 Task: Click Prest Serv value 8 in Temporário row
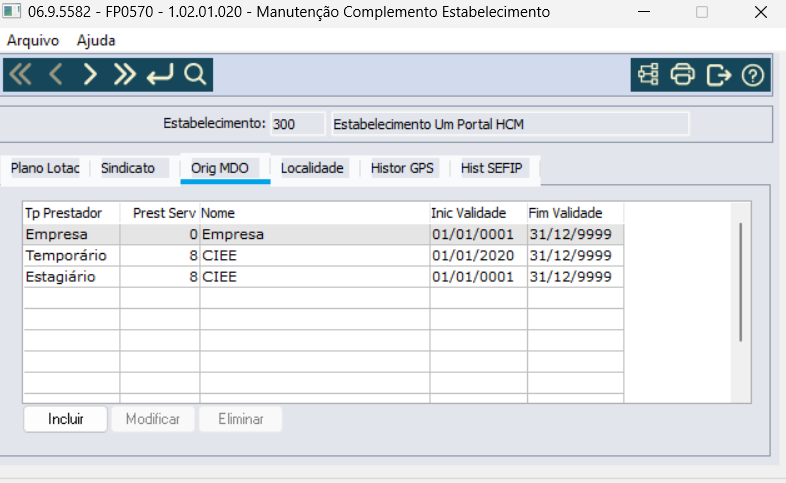coord(159,256)
